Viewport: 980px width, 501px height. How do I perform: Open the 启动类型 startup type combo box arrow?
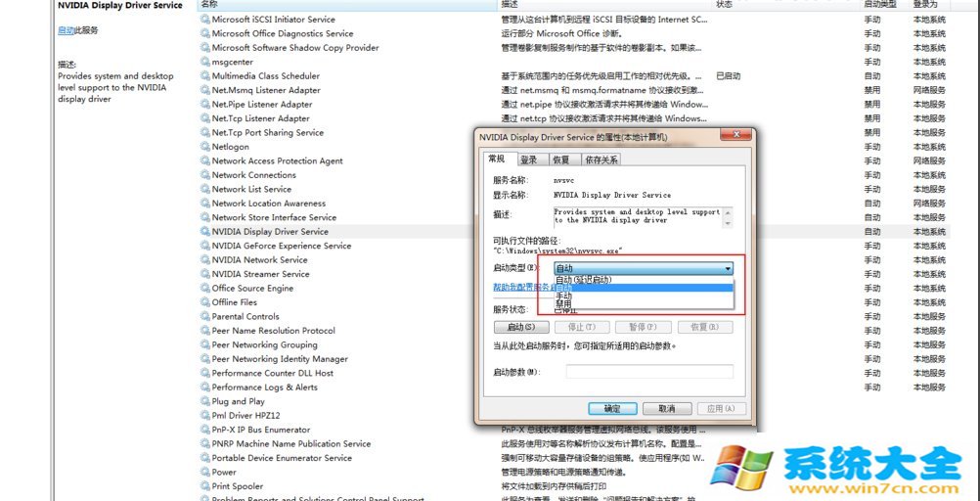click(728, 269)
